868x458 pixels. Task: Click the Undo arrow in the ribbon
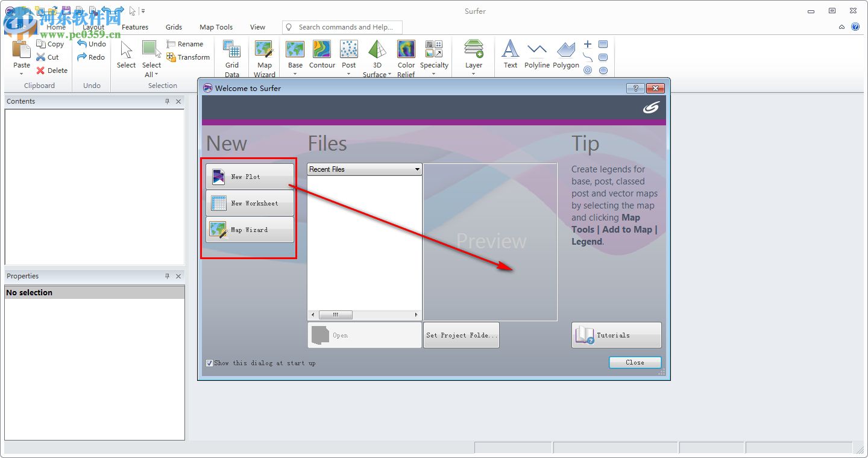click(x=91, y=44)
